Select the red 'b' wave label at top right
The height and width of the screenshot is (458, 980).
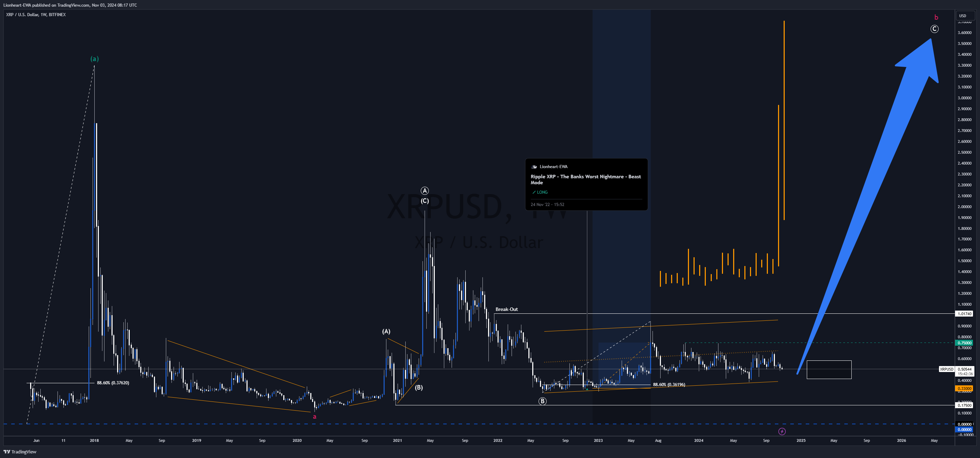coord(936,17)
